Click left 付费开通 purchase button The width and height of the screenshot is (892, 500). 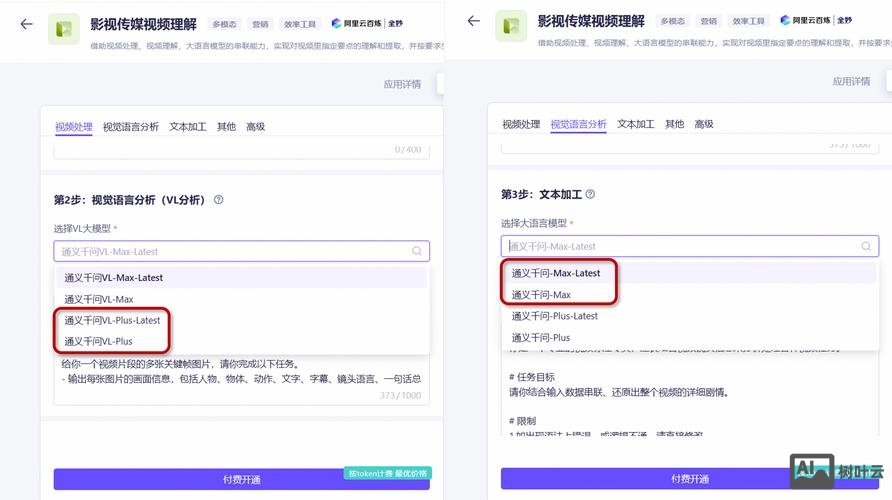pyautogui.click(x=241, y=480)
